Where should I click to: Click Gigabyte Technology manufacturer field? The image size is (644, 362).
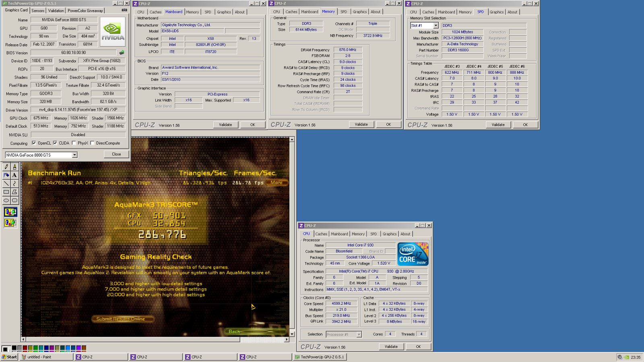(211, 25)
